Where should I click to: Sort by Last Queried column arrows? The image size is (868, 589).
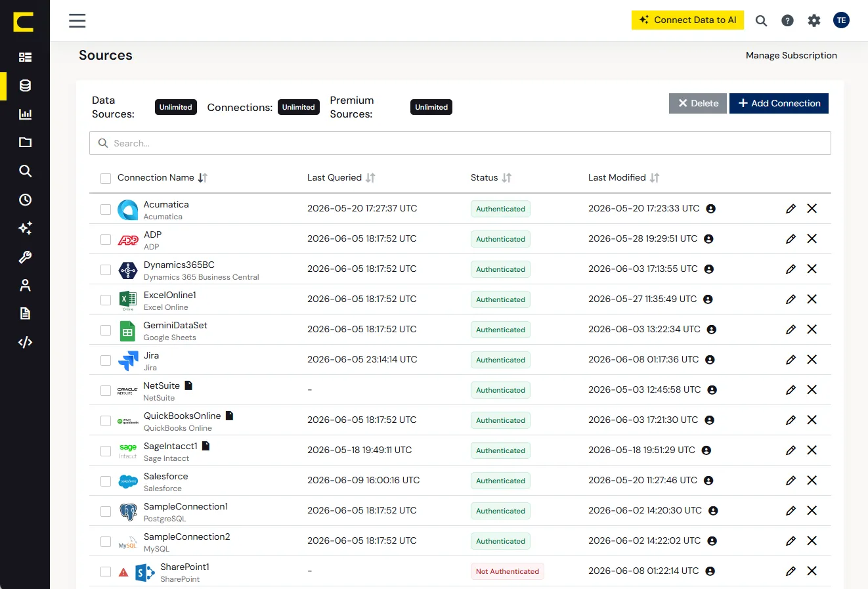click(370, 178)
